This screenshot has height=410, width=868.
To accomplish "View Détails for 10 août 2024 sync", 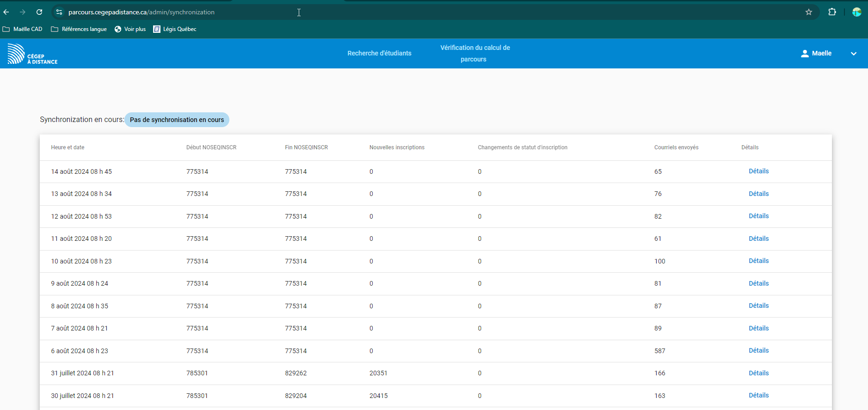I will [758, 261].
